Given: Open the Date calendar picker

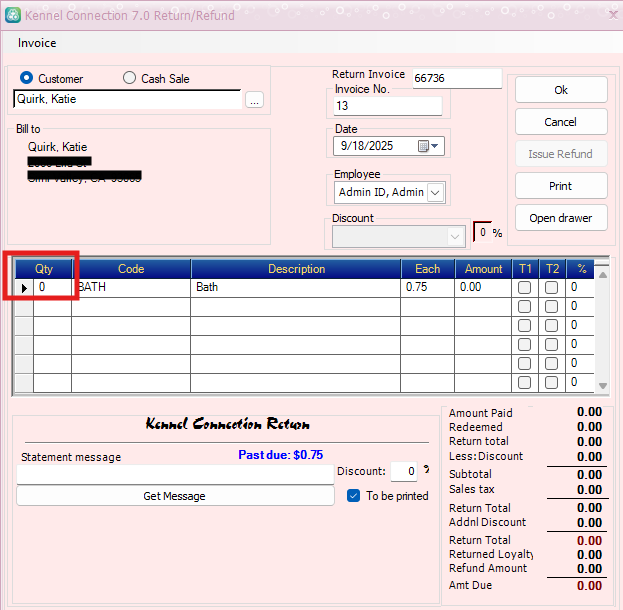Looking at the screenshot, I should click(423, 146).
